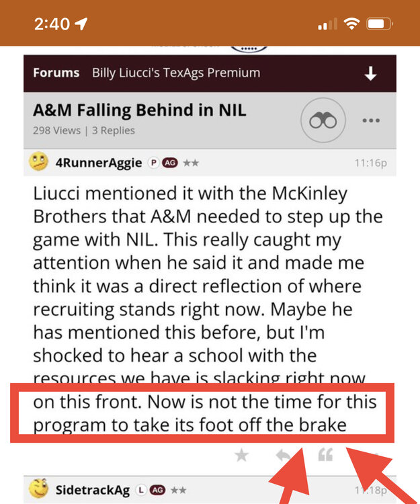This screenshot has height=504, width=420.
Task: Tap the 298 Views | 3 Replies text
Action: [84, 130]
